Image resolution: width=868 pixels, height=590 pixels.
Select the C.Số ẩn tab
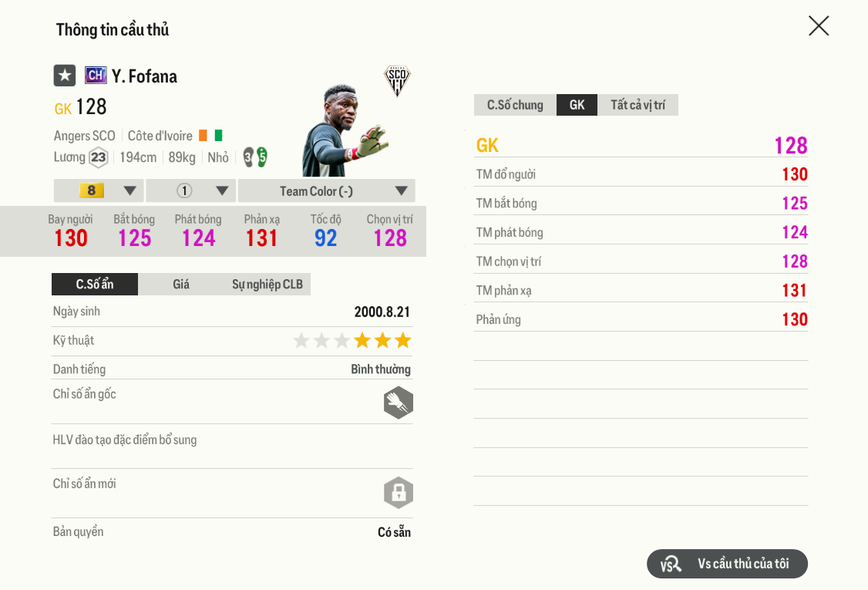(x=95, y=285)
